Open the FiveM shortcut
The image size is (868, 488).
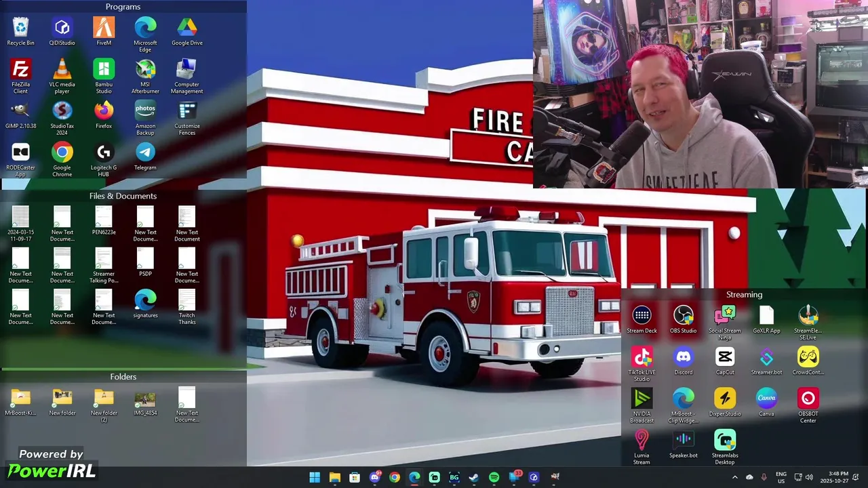coord(104,32)
